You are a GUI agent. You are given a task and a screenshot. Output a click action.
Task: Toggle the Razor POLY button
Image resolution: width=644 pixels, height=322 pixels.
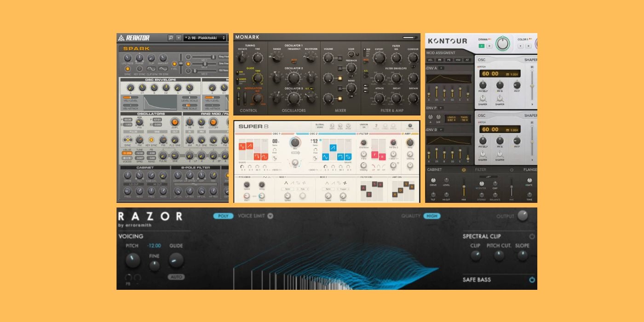click(x=223, y=216)
